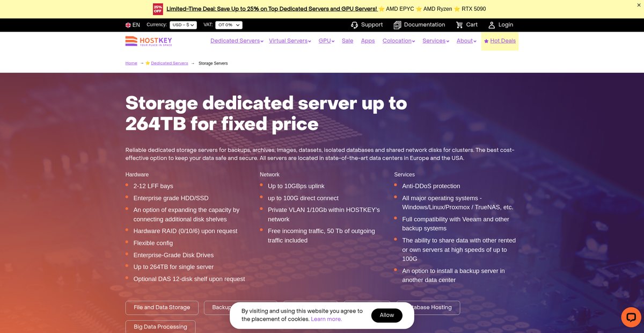Click 'Enterprise-Grade Disk Drives' item
This screenshot has height=333, width=644.
(x=173, y=255)
